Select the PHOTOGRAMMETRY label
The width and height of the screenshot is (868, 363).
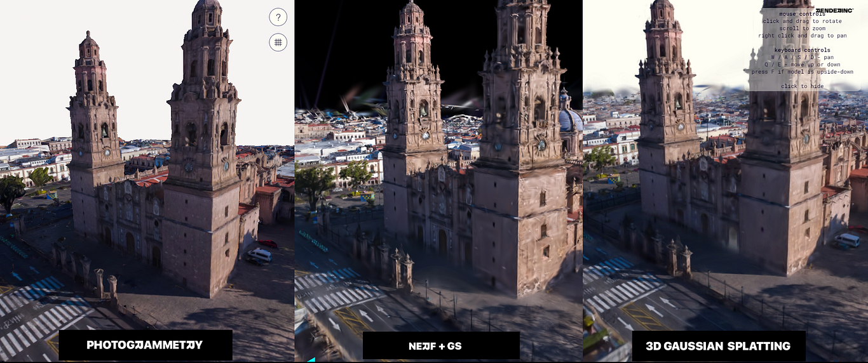pos(145,345)
